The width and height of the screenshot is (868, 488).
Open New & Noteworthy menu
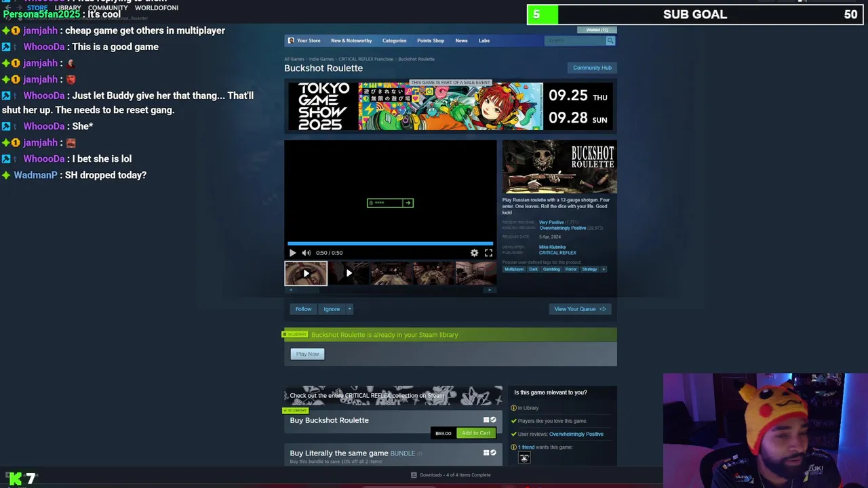351,41
